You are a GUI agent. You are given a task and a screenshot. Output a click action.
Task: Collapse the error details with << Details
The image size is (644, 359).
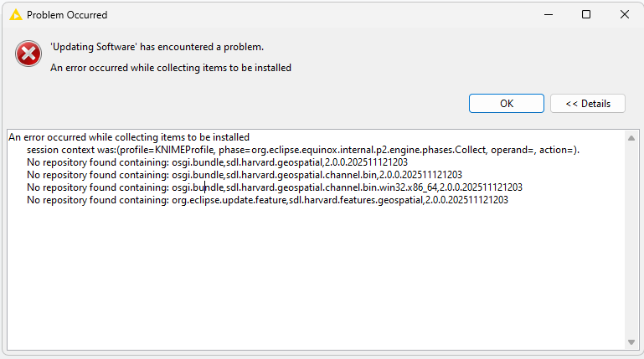click(587, 104)
